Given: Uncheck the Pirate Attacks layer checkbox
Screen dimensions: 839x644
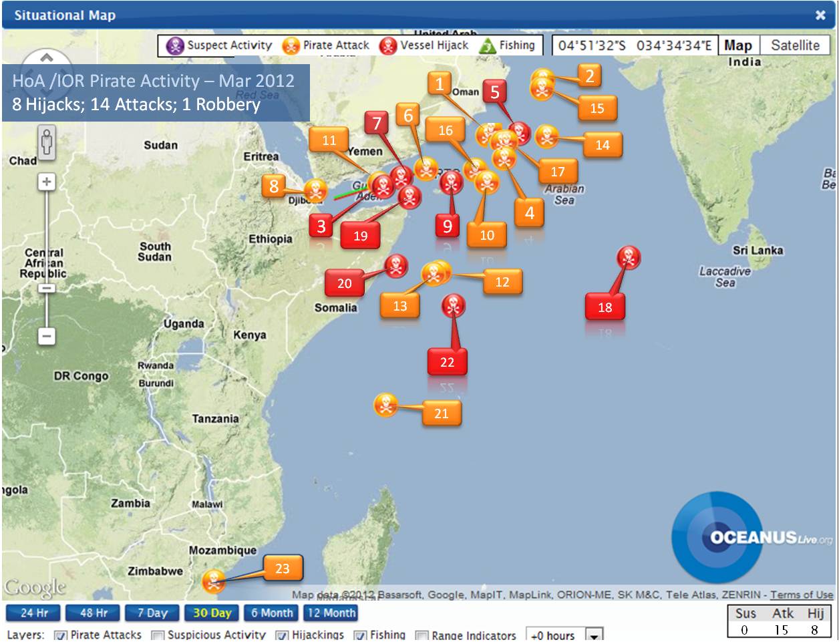Looking at the screenshot, I should (x=60, y=635).
